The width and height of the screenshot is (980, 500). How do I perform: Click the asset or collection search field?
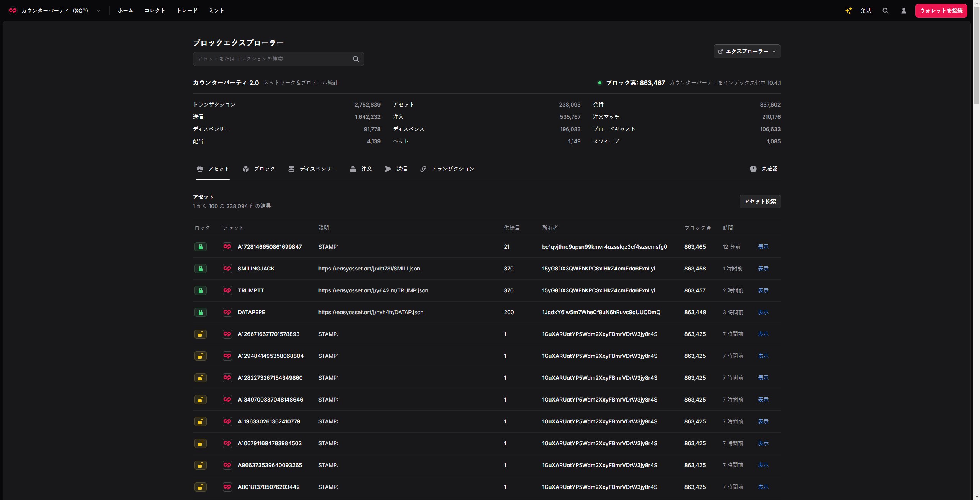(278, 59)
